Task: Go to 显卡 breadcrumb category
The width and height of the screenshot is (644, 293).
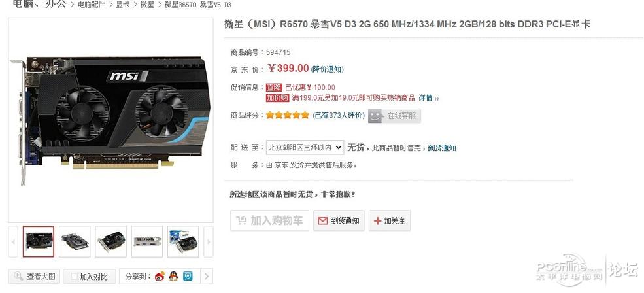Action: click(122, 5)
